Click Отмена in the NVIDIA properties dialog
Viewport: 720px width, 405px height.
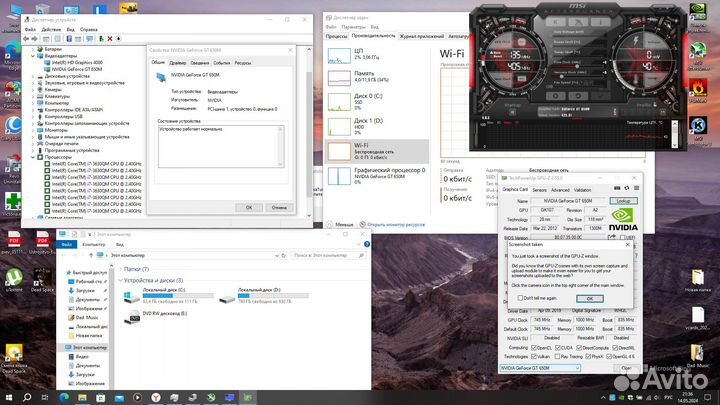[x=279, y=208]
